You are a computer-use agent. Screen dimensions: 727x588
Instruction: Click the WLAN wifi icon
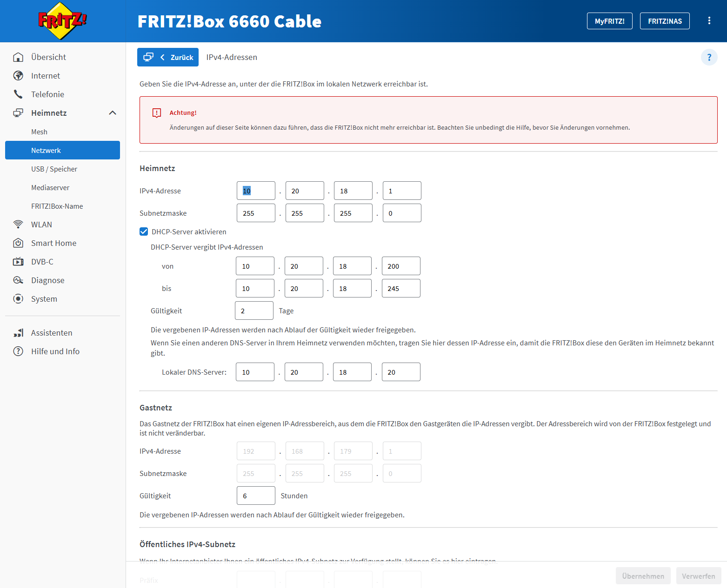pos(18,225)
